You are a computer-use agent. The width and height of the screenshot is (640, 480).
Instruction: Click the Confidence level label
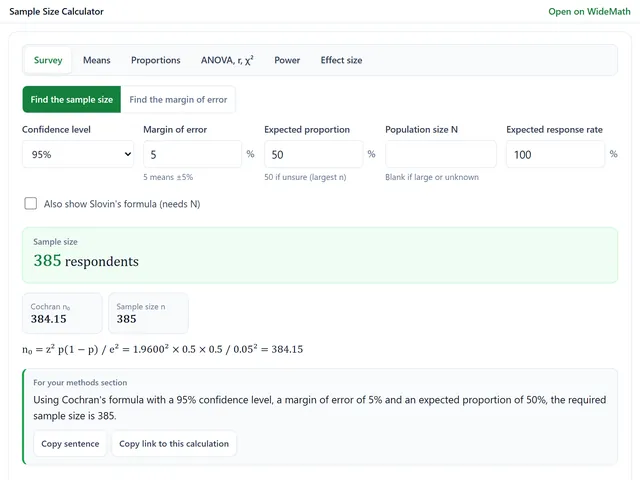pos(56,129)
